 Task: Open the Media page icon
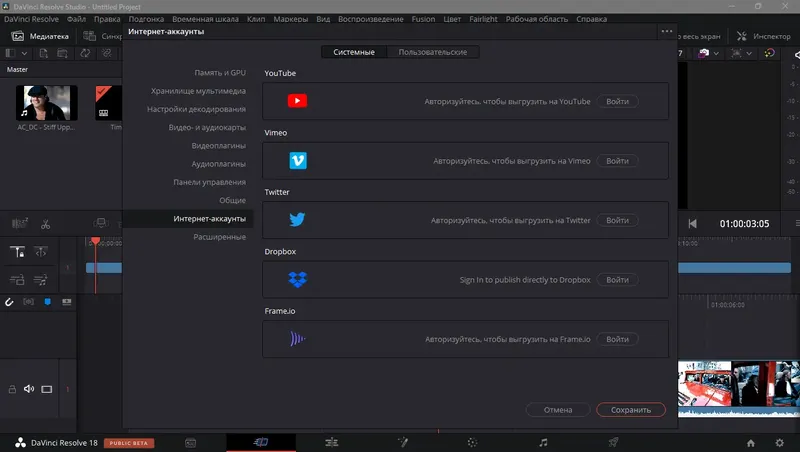pos(190,443)
